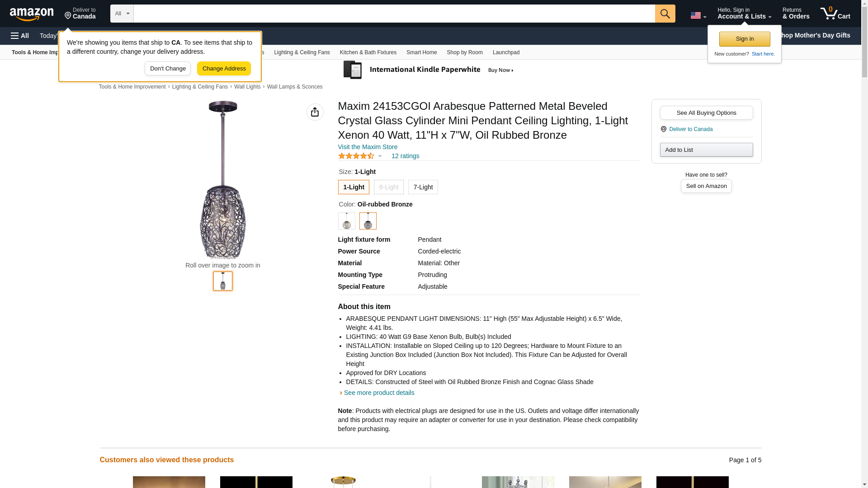The height and width of the screenshot is (488, 868).
Task: Click the search magnifier button
Action: 665,14
